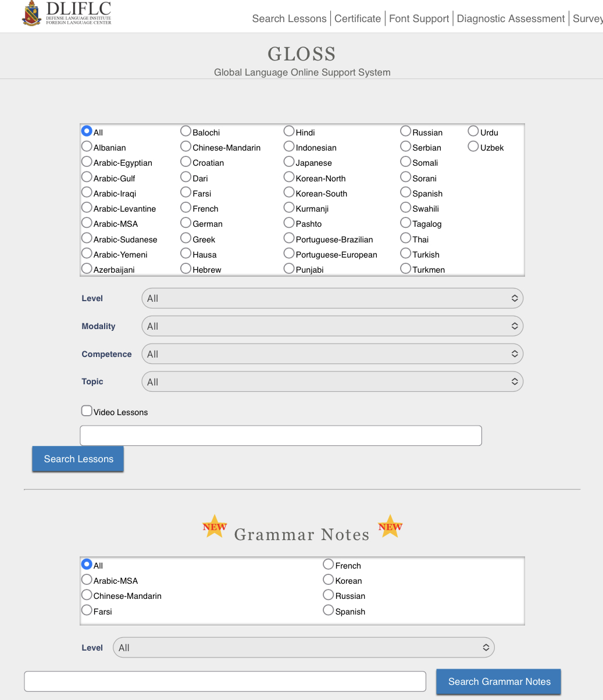This screenshot has width=603, height=700.
Task: Select the Balochi radio button
Action: click(185, 131)
